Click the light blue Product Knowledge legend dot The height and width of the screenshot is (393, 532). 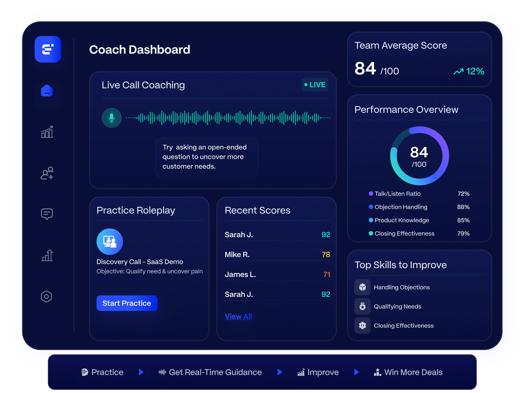pyautogui.click(x=371, y=220)
